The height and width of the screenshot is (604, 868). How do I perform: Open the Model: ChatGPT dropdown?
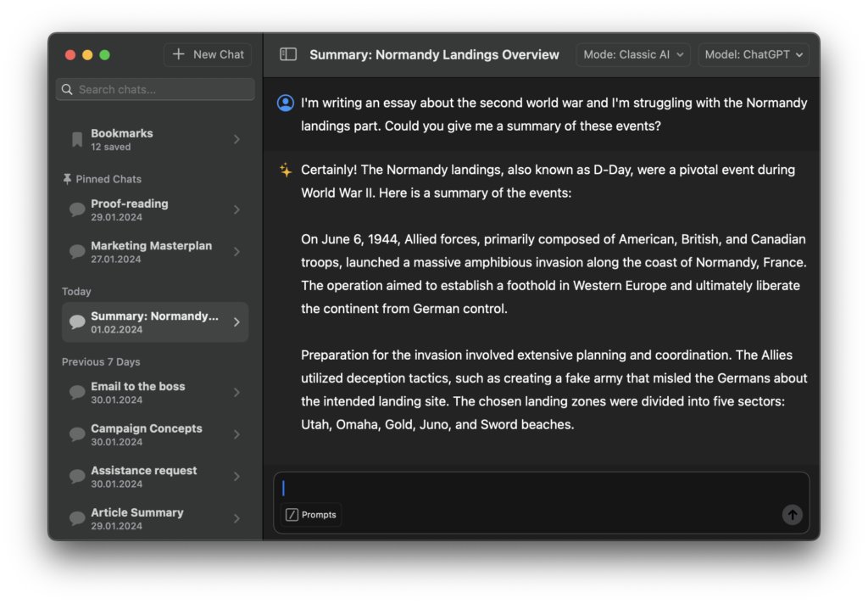(x=754, y=55)
